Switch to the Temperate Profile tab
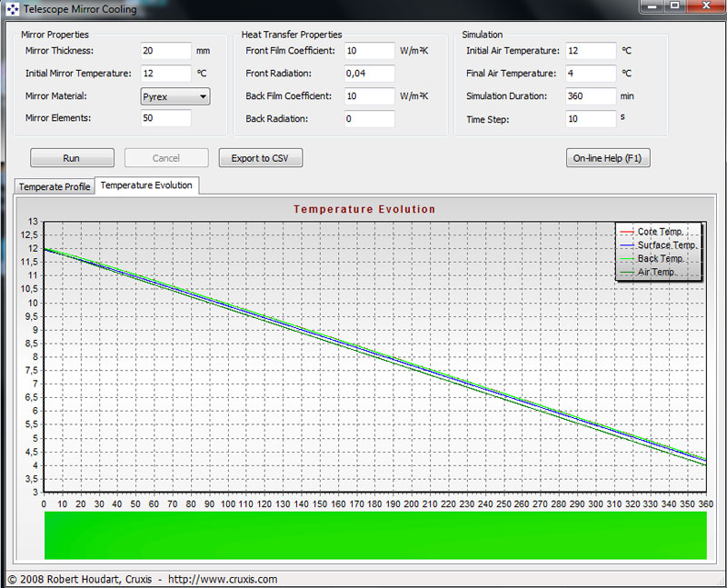The height and width of the screenshot is (588, 727). 55,186
